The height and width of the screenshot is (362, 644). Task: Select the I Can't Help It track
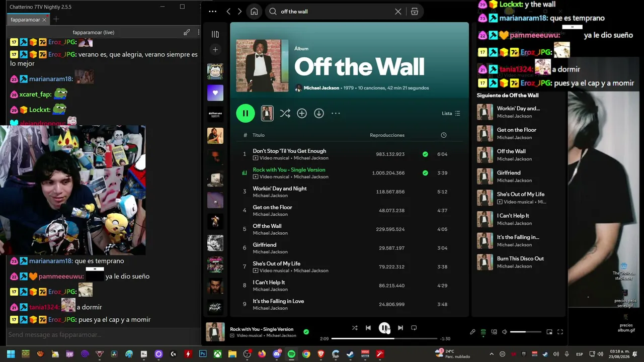[x=269, y=283]
